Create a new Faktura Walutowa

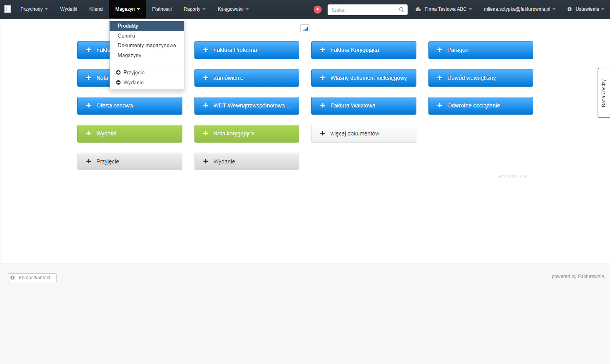364,105
